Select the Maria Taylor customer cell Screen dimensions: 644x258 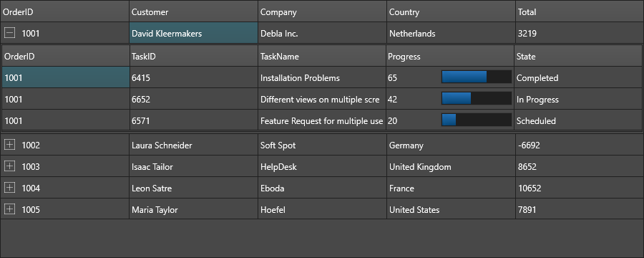193,209
